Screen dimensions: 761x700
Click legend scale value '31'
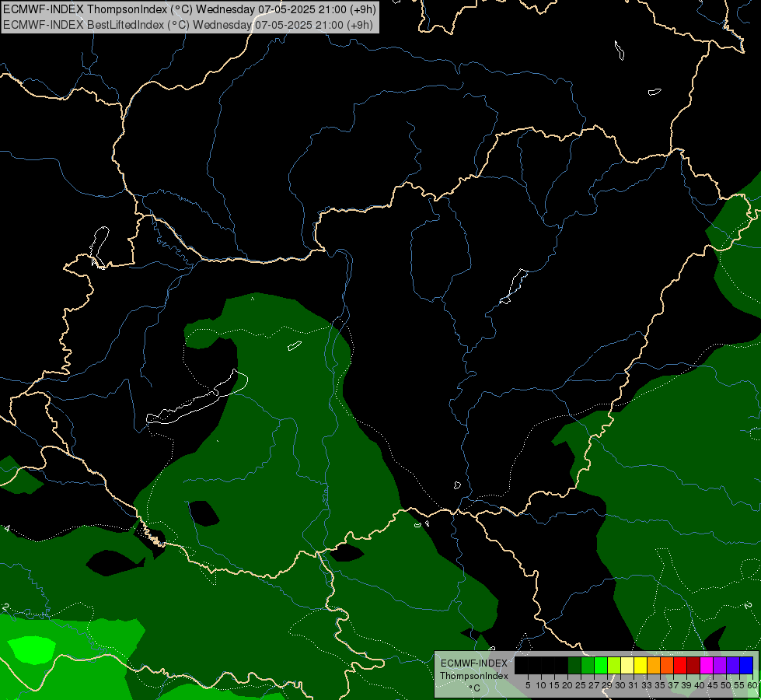[634, 685]
